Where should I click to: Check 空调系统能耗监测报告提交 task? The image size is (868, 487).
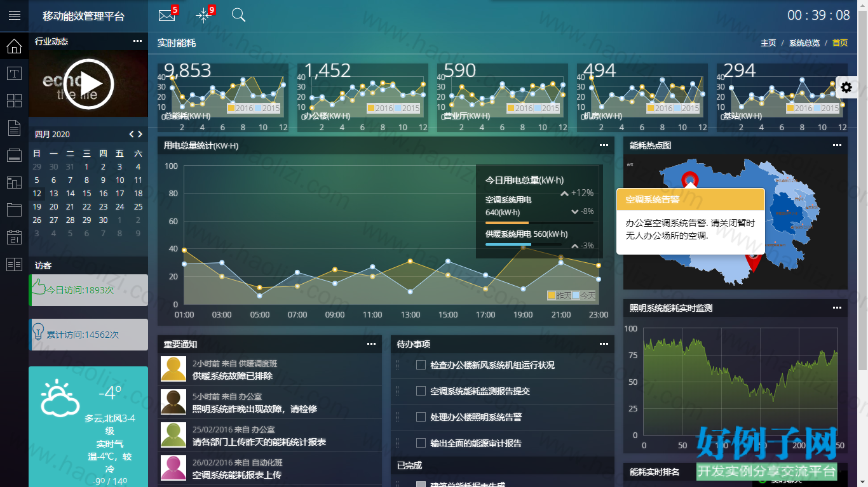421,391
